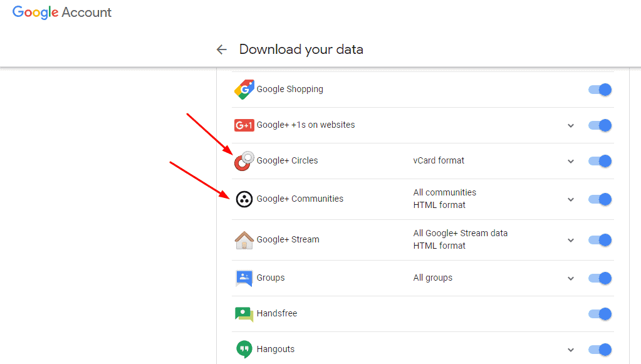Turn off the Handsfree toggle
Image resolution: width=641 pixels, height=364 pixels.
[x=600, y=314]
